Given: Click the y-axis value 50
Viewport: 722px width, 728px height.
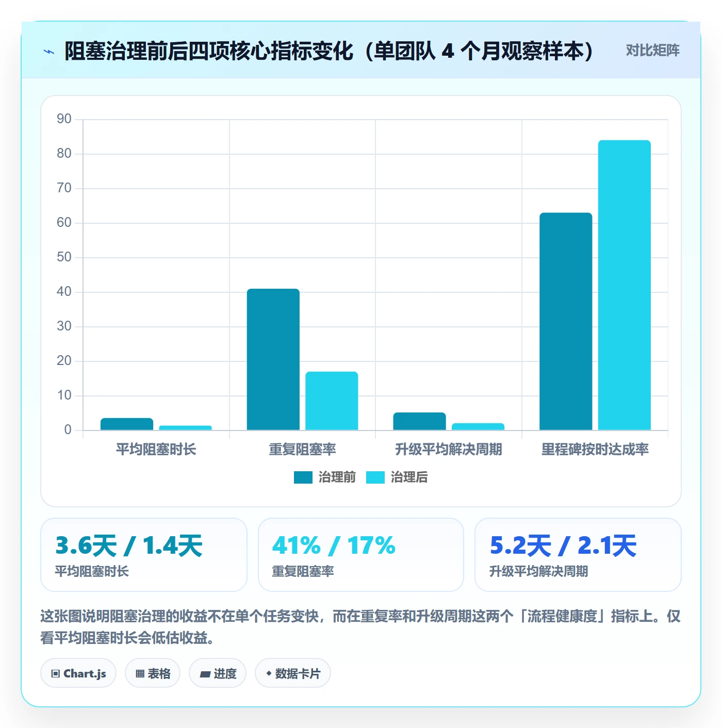Looking at the screenshot, I should click(64, 257).
